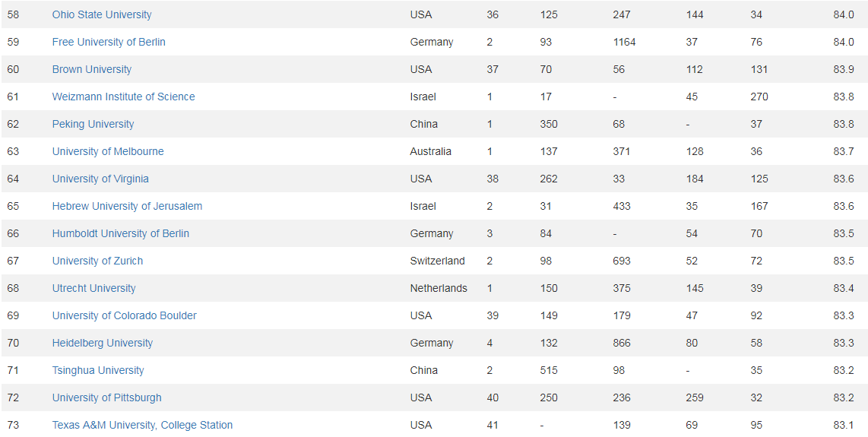Image resolution: width=868 pixels, height=437 pixels.
Task: Click Texas A&M University, College Station link
Action: [x=142, y=425]
